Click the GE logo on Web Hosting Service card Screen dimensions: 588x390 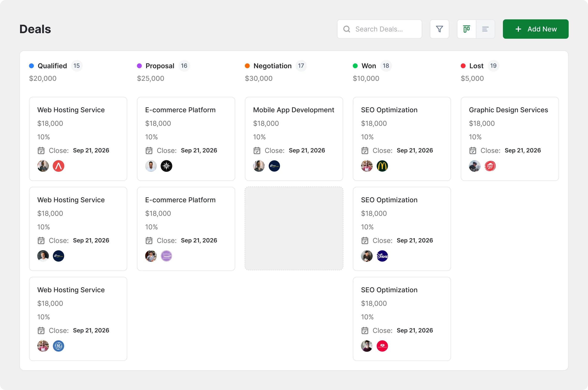pos(59,346)
